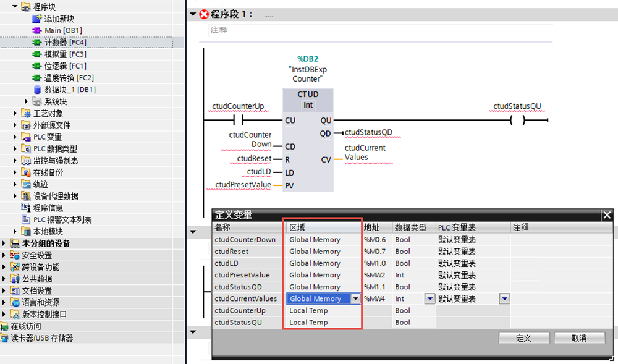The image size is (618, 364).
Task: Click the 取消 button
Action: 579,338
